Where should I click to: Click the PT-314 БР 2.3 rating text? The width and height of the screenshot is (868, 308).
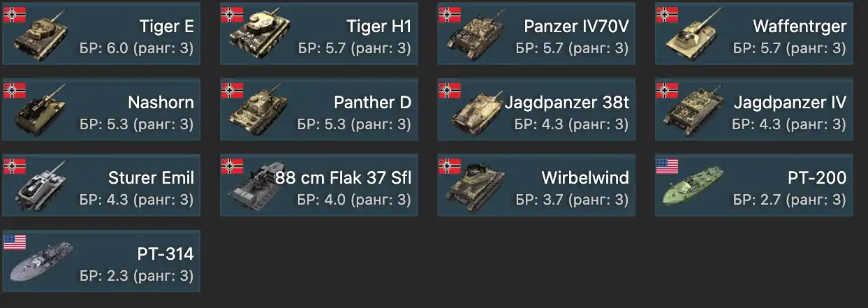pyautogui.click(x=137, y=277)
